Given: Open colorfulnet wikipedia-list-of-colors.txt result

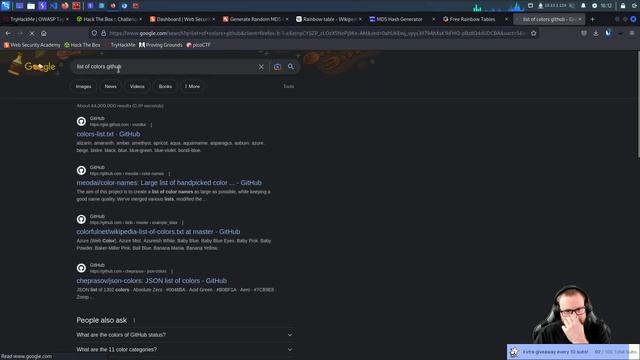Looking at the screenshot, I should pyautogui.click(x=158, y=232).
